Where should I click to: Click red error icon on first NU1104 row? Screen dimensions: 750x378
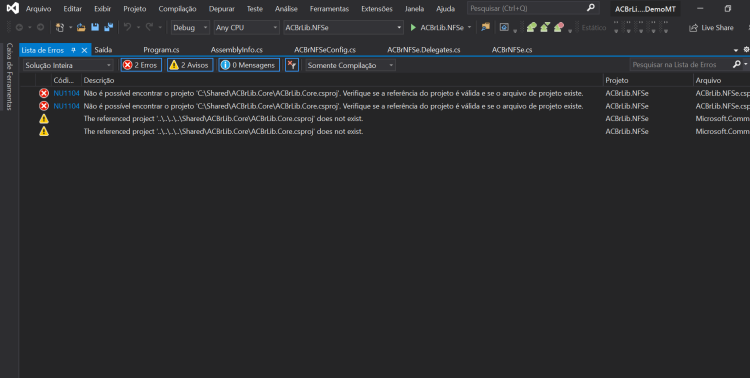44,93
